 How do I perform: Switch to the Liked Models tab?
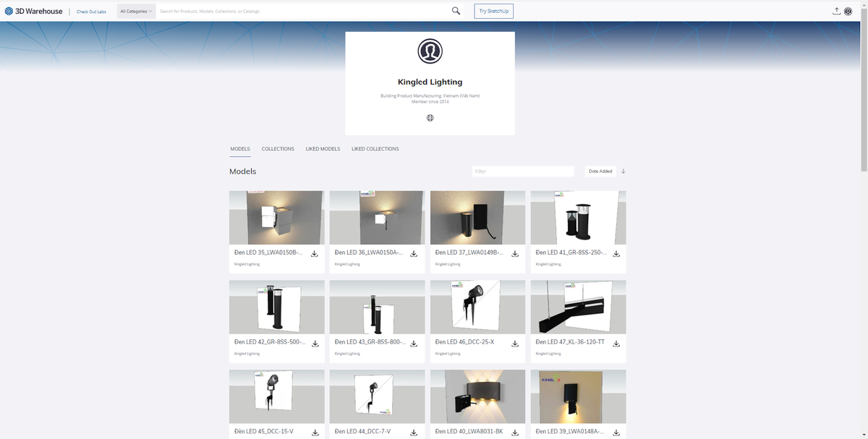323,149
